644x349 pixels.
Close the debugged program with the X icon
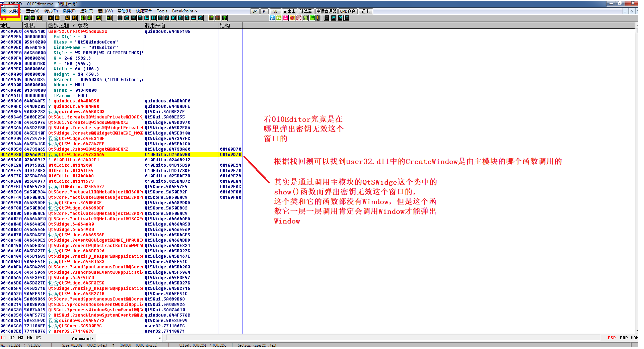pos(40,18)
